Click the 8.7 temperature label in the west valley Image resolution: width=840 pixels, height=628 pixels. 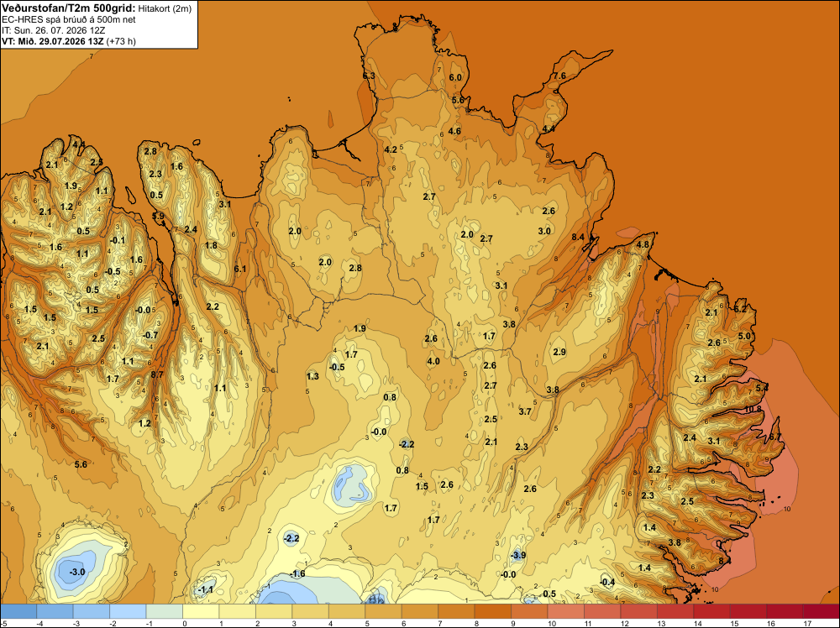tap(157, 374)
